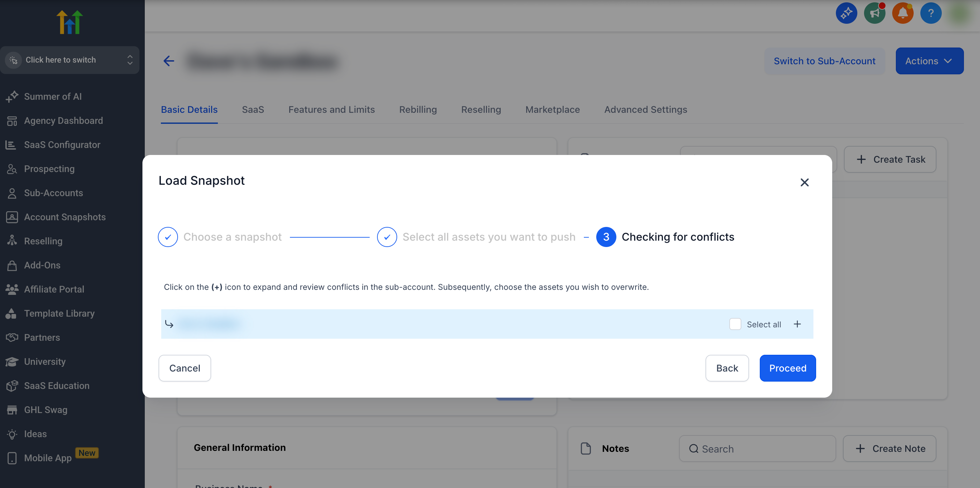Go back using the left arrow icon
Screen dimensions: 980x488
pyautogui.click(x=169, y=61)
